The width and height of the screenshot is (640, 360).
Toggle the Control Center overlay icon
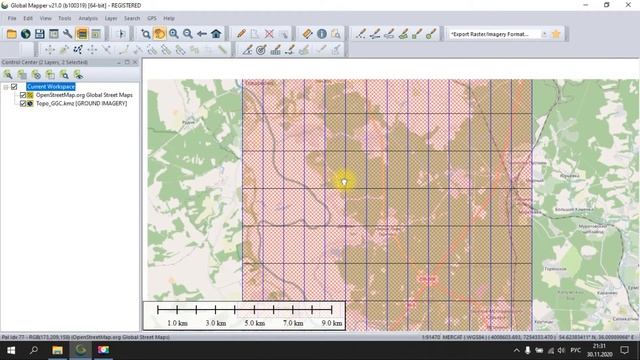[x=82, y=34]
